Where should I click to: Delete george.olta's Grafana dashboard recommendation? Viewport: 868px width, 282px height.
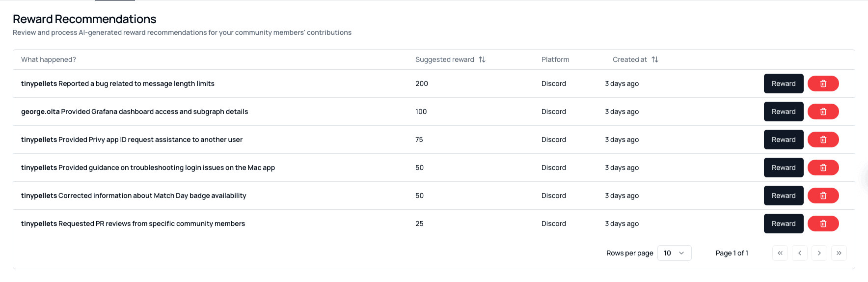(823, 112)
